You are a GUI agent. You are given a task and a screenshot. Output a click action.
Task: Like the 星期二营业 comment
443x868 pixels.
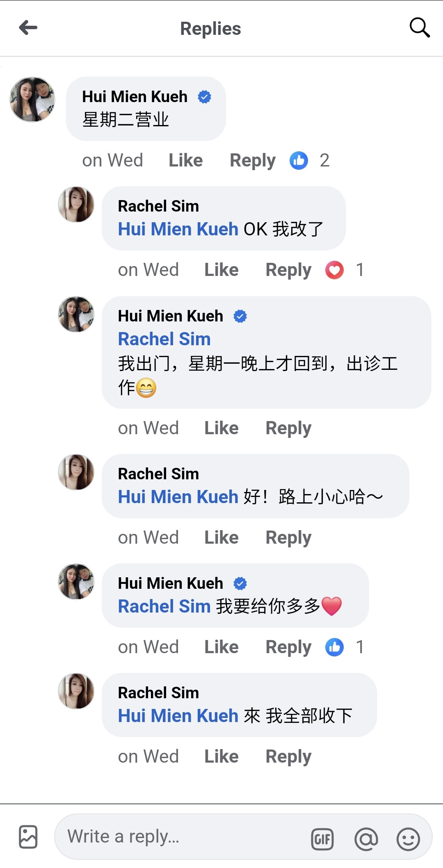click(185, 160)
